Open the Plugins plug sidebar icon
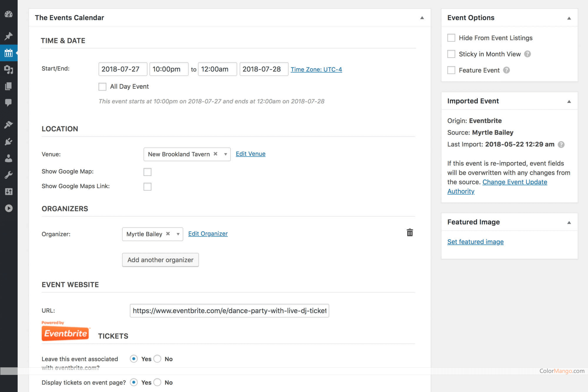Viewport: 588px width, 392px height. pos(9,141)
